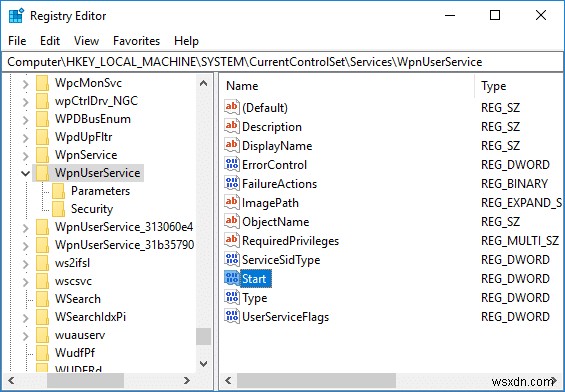The height and width of the screenshot is (392, 565).
Task: Open the Edit menu
Action: [x=50, y=41]
